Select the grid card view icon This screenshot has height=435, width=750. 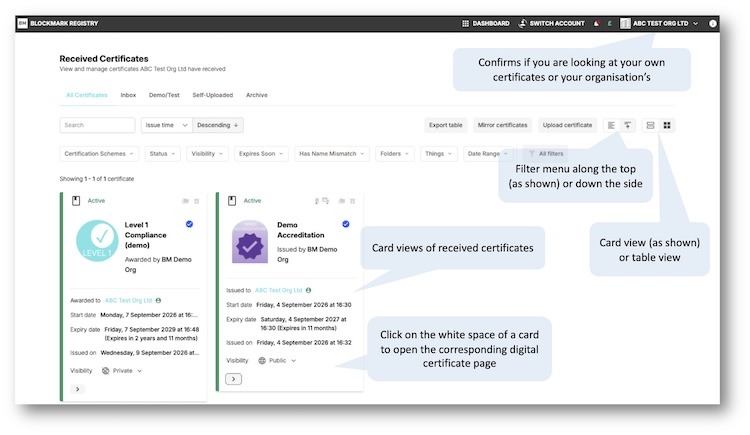[667, 125]
